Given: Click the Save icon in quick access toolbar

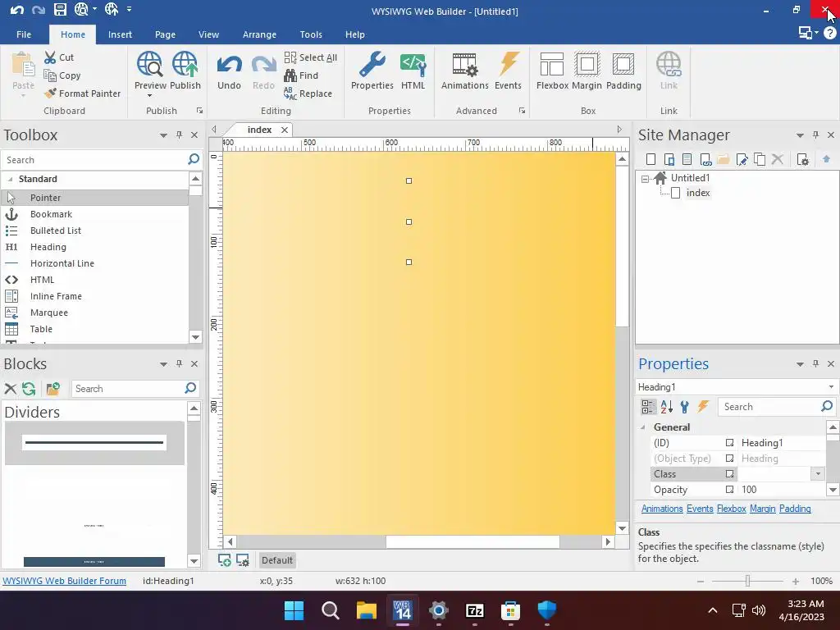Looking at the screenshot, I should 60,10.
